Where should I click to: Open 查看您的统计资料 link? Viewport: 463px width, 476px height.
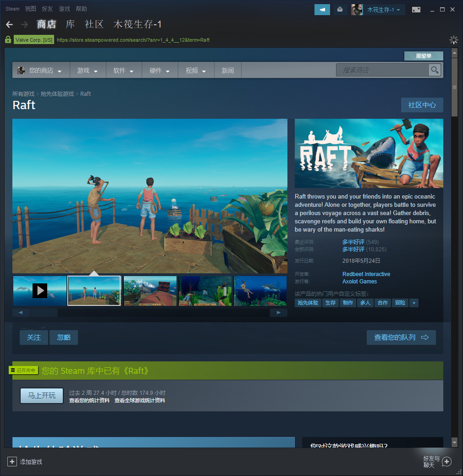[89, 400]
